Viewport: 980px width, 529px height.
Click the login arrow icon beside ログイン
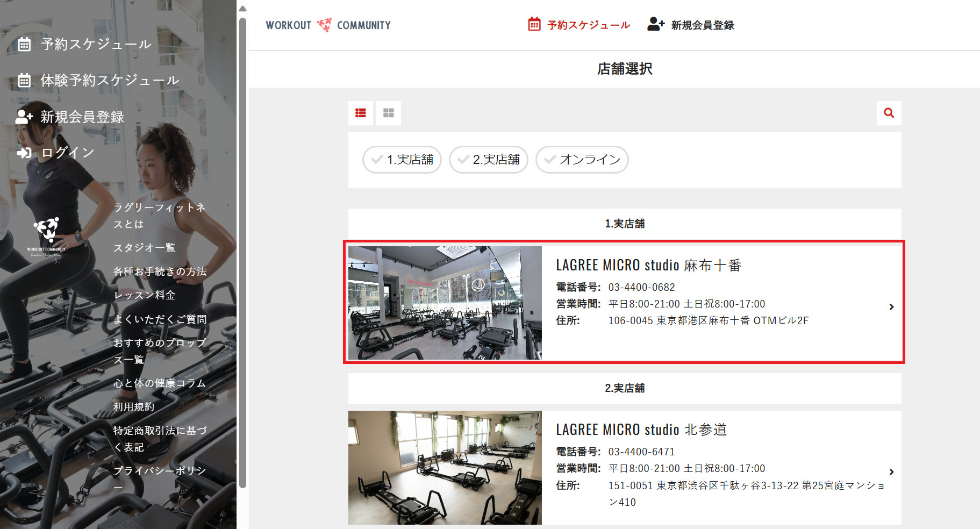[x=24, y=153]
